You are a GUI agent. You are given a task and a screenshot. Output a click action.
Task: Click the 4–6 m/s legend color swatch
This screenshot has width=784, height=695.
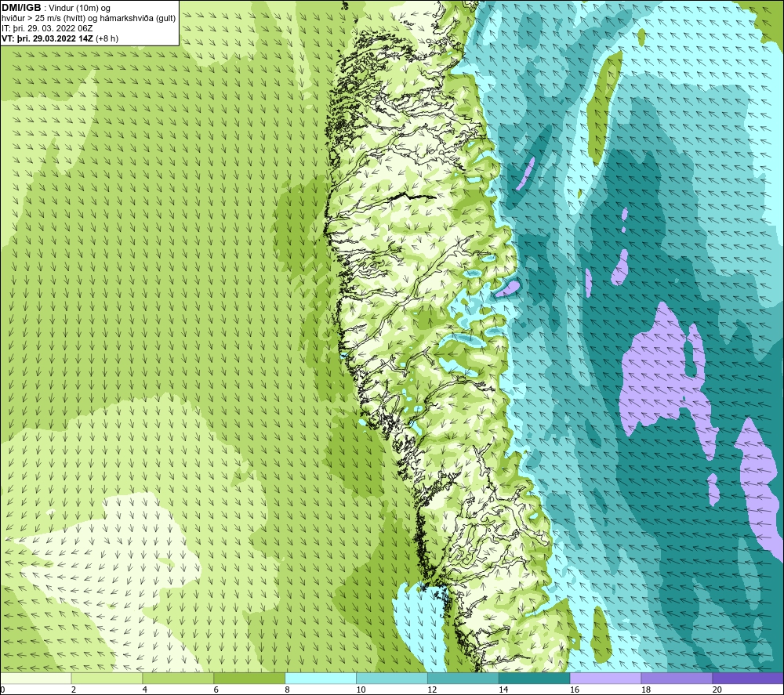pos(178,679)
